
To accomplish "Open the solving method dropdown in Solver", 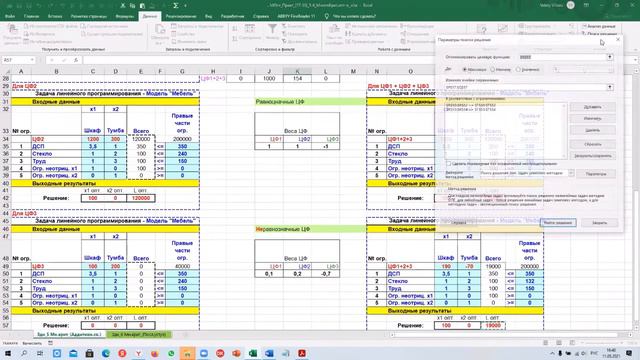I will [571, 173].
